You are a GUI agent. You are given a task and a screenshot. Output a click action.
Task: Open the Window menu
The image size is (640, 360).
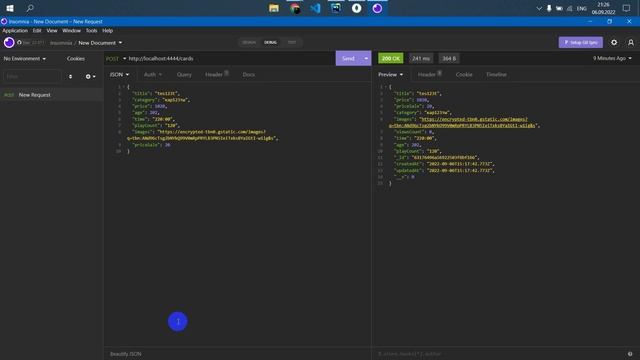tap(71, 31)
